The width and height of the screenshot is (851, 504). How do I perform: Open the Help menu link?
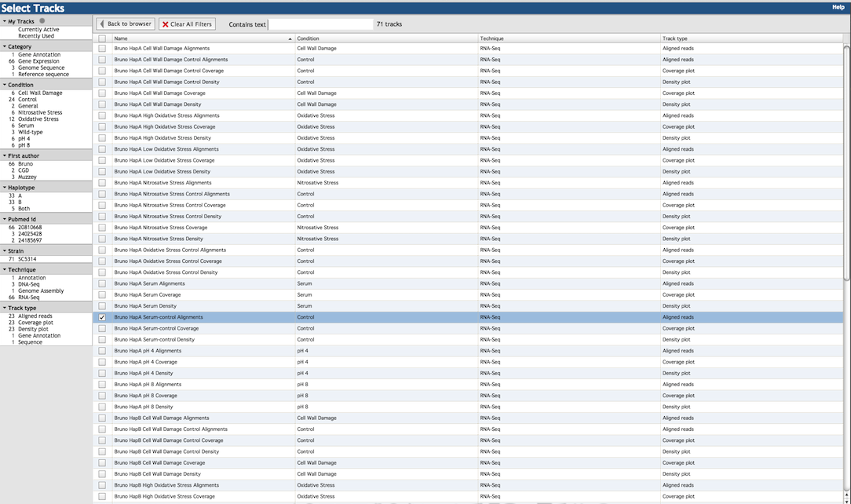pos(838,7)
